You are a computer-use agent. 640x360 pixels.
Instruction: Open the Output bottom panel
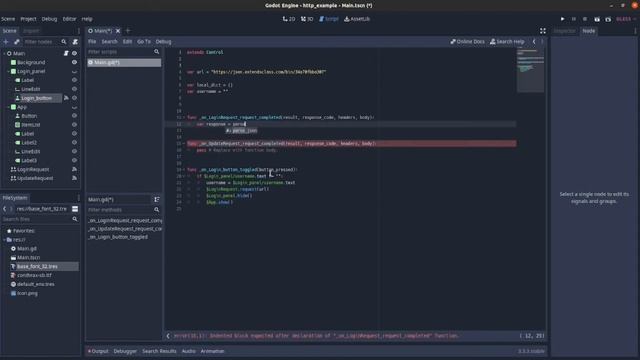[98, 351]
